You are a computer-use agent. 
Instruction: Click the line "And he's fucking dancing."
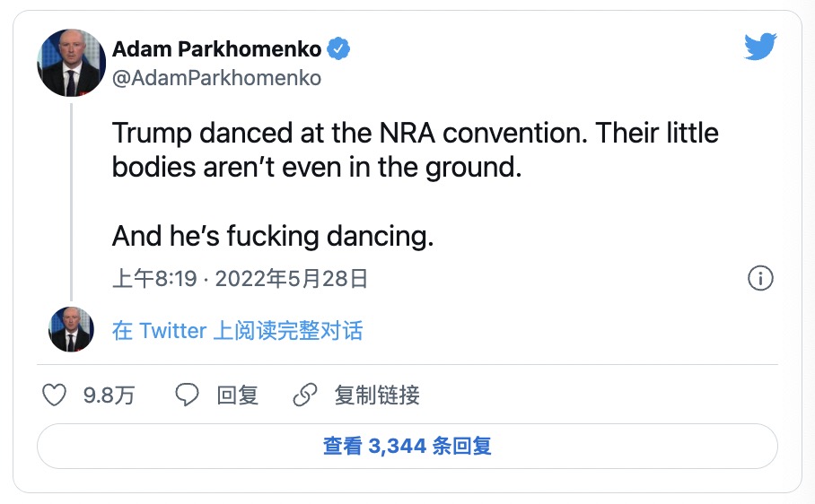pos(273,236)
